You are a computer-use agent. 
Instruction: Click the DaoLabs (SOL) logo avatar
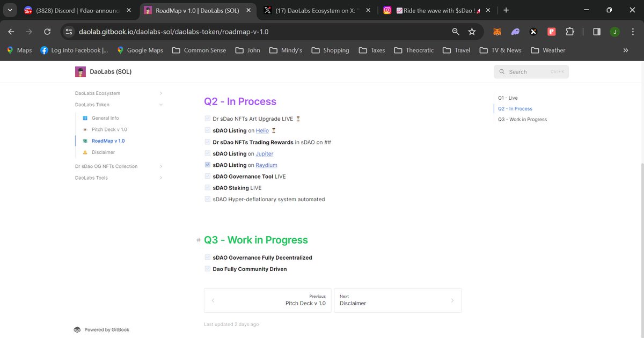80,72
